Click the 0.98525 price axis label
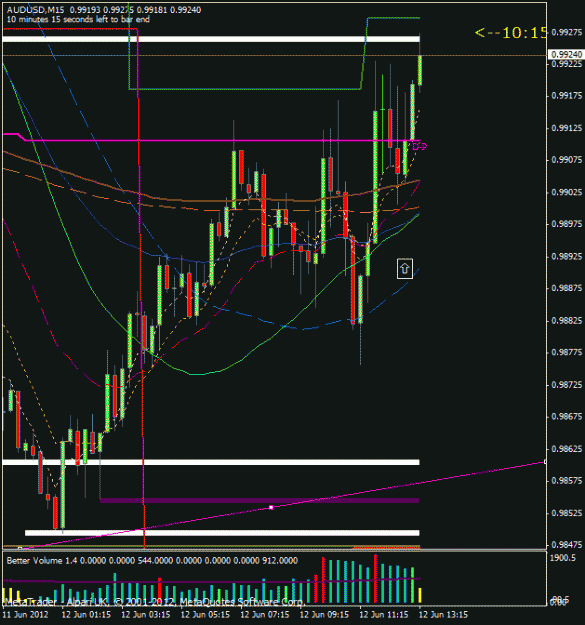Viewport: 585px width, 625px height. (x=567, y=513)
